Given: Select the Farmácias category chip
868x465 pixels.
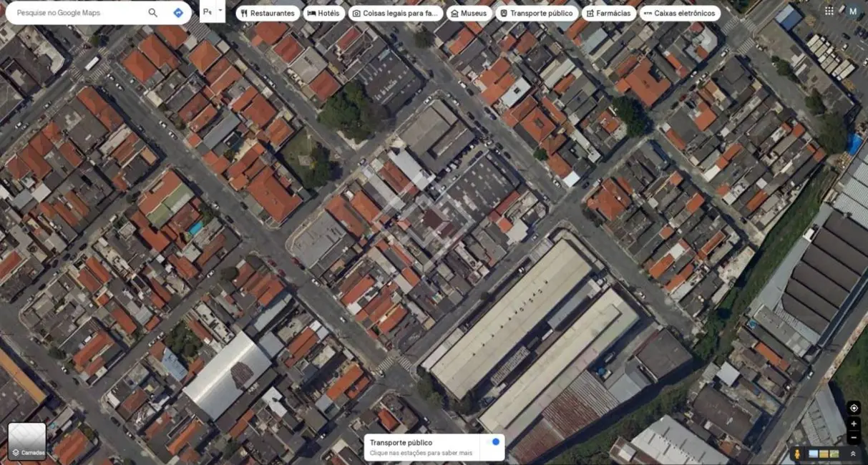Looking at the screenshot, I should [x=608, y=13].
